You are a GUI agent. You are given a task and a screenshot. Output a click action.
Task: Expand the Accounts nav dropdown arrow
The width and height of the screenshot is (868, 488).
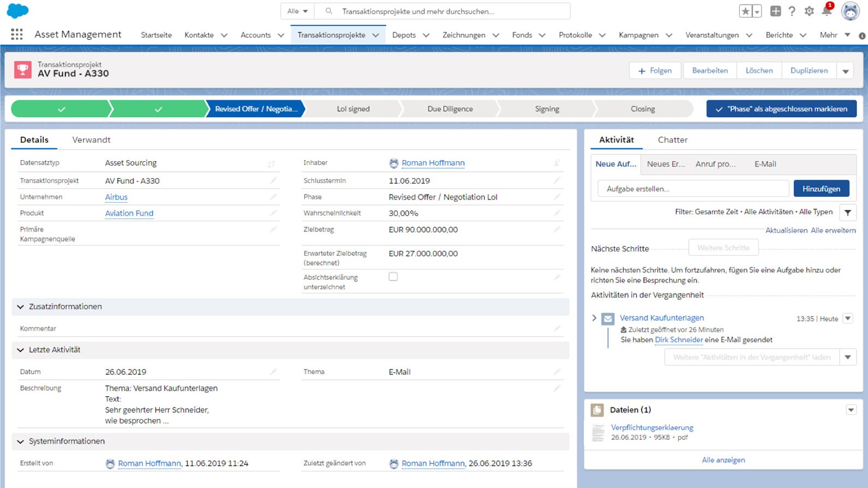(281, 35)
